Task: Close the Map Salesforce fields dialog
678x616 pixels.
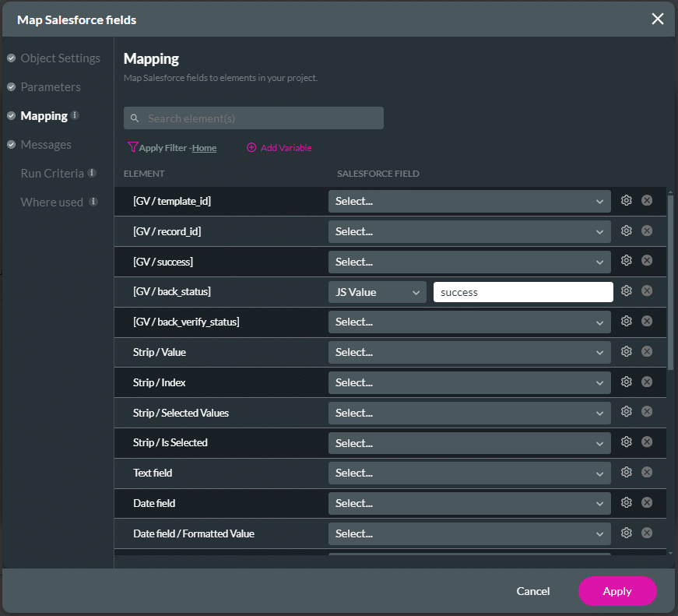Action: click(x=658, y=19)
